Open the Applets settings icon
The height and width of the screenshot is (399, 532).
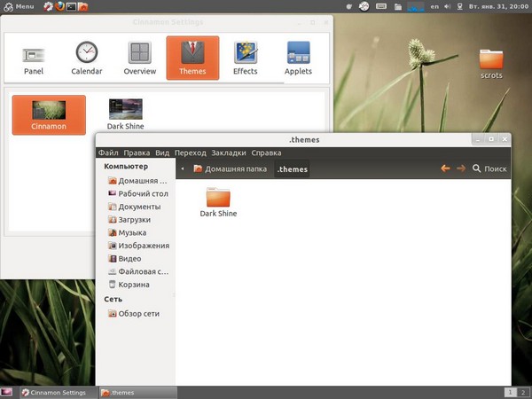coord(298,58)
